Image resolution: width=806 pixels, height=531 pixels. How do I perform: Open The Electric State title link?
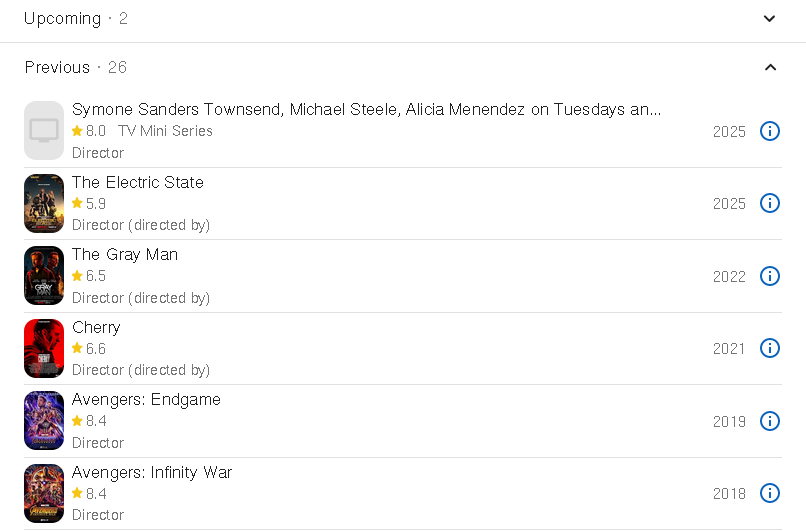(x=138, y=182)
